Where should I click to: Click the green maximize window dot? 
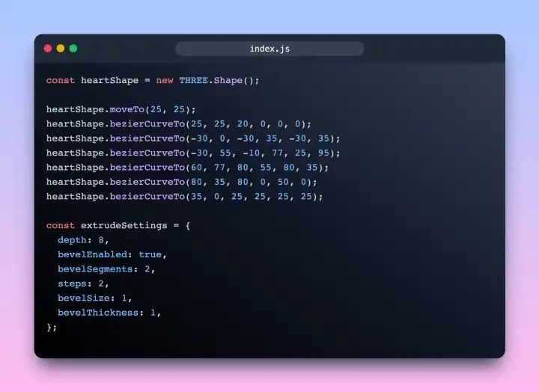point(73,49)
